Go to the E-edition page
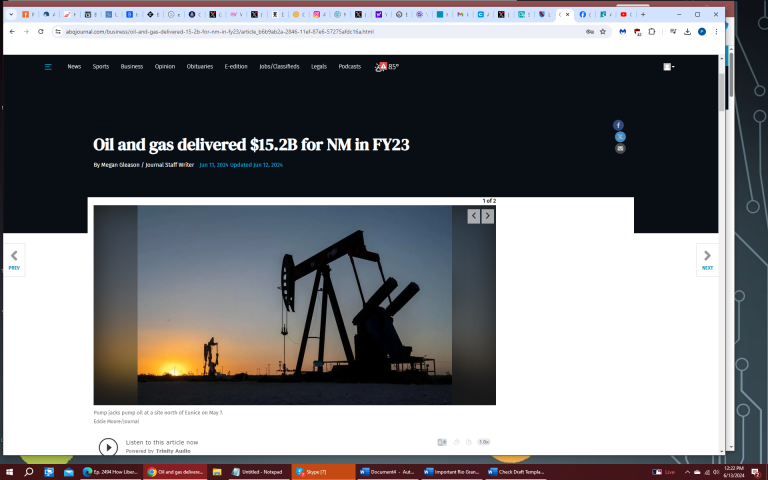 [236, 67]
